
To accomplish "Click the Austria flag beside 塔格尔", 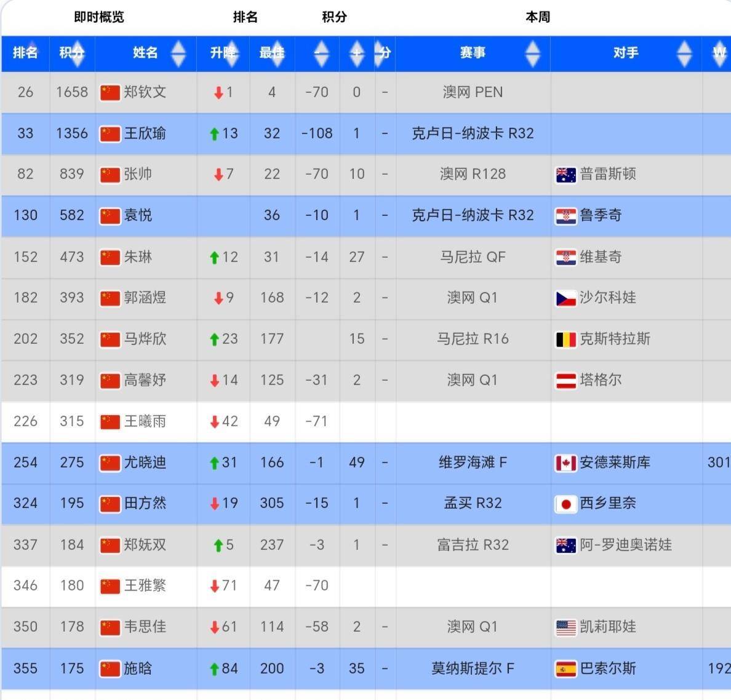I will [x=565, y=381].
